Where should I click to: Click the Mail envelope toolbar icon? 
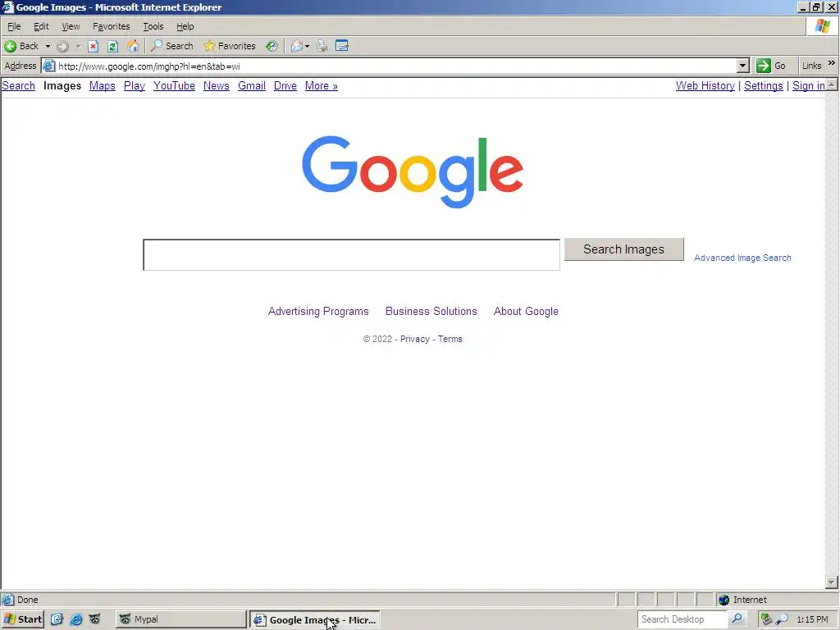[x=296, y=46]
